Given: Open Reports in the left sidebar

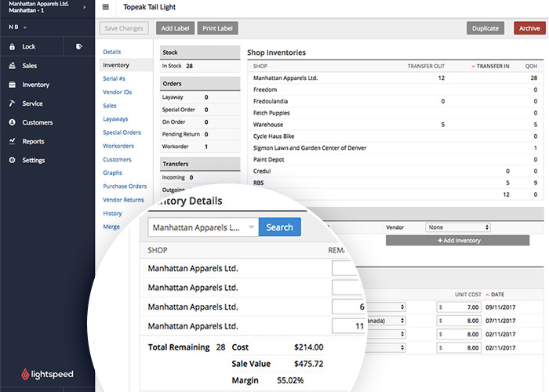Looking at the screenshot, I should click(33, 141).
